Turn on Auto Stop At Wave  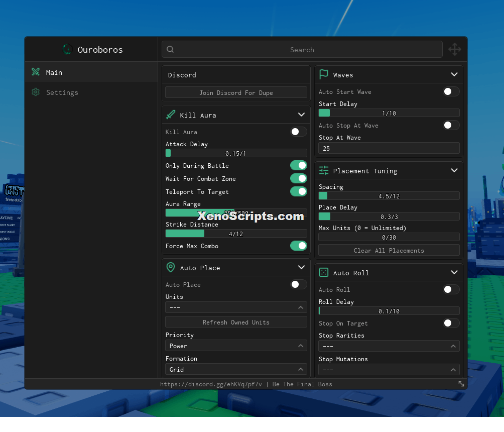tap(451, 125)
